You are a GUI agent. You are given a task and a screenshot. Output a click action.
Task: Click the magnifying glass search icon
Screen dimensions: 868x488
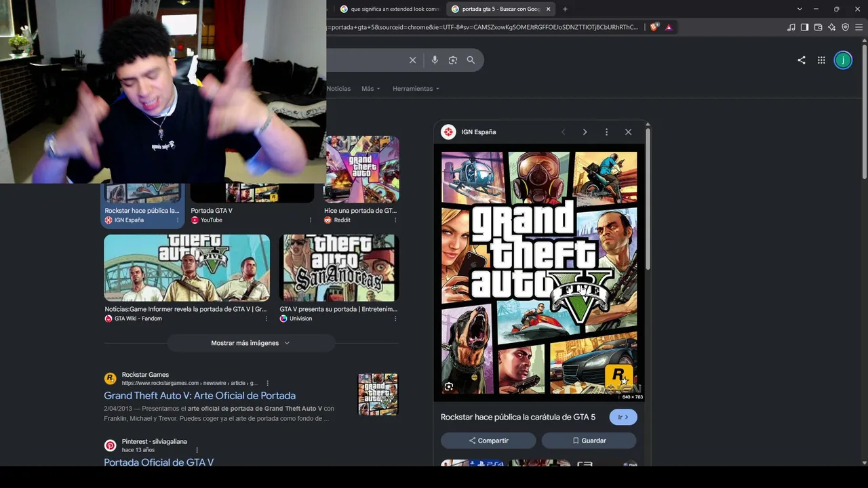tap(471, 60)
